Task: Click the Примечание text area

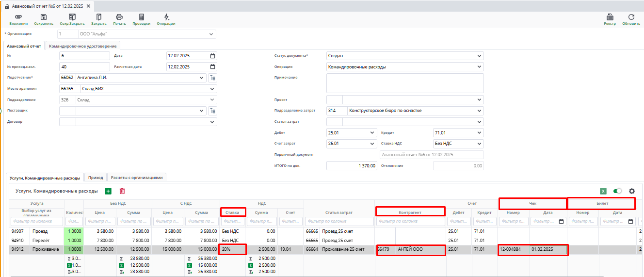Action: 404,83
